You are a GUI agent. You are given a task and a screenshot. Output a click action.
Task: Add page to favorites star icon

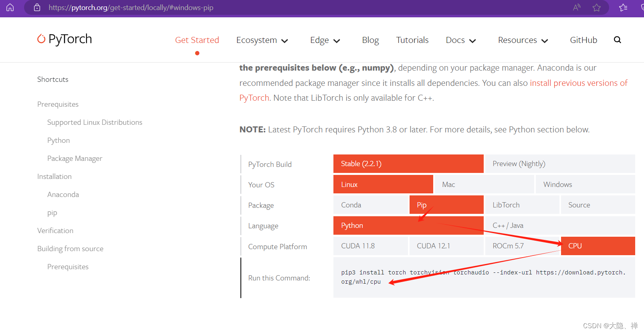click(x=597, y=7)
